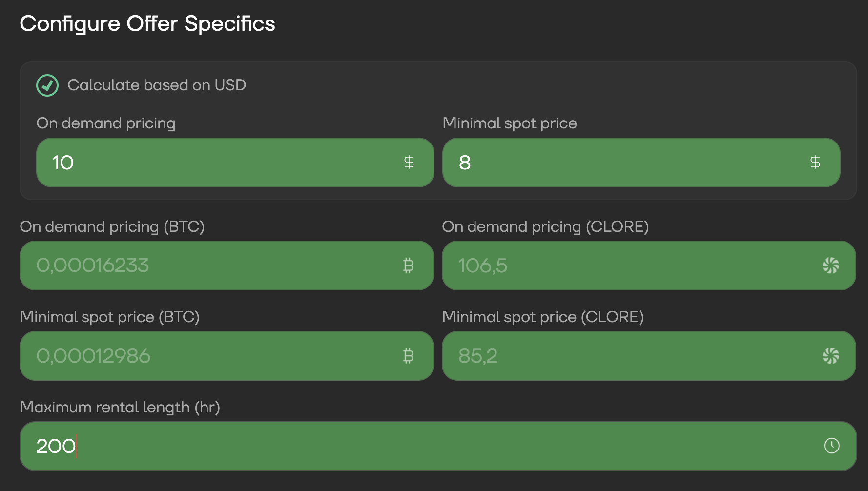Click the Minimal spot price (CLORE) label

click(543, 317)
